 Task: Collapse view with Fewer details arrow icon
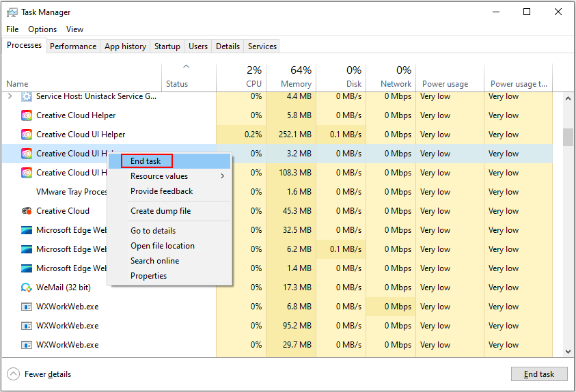[x=13, y=374]
